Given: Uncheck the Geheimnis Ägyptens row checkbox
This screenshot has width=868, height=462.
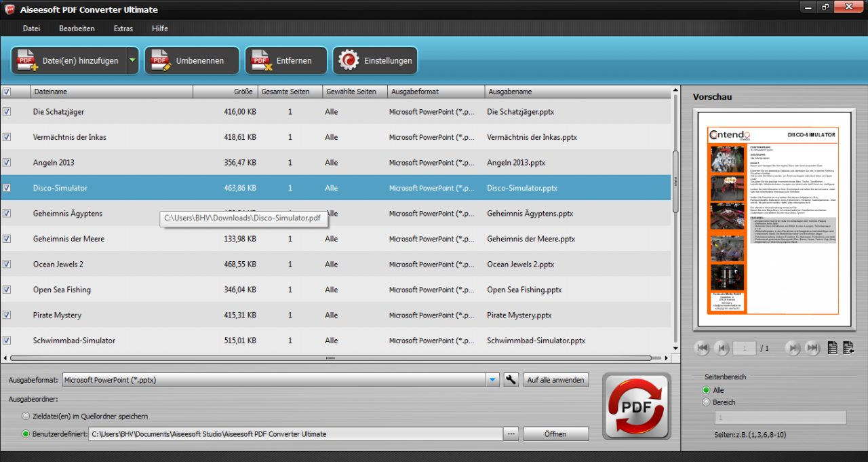Looking at the screenshot, I should (7, 213).
